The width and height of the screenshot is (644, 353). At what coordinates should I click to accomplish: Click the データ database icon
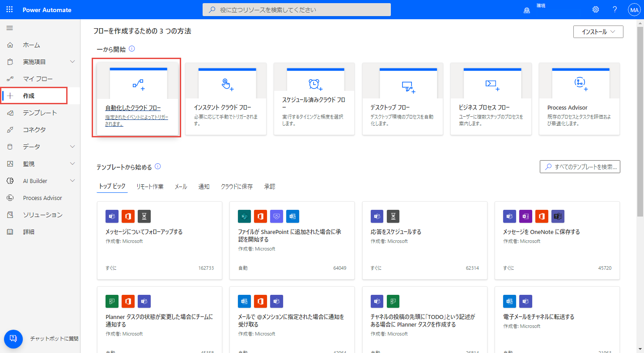point(10,147)
